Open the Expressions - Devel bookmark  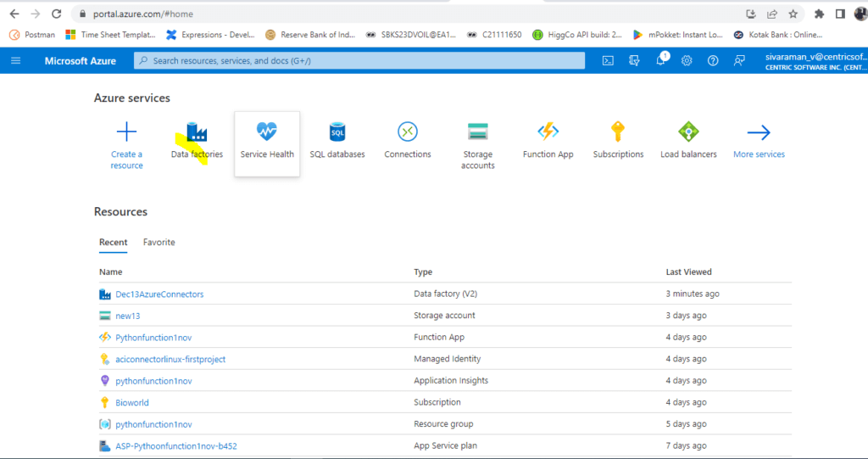point(210,35)
